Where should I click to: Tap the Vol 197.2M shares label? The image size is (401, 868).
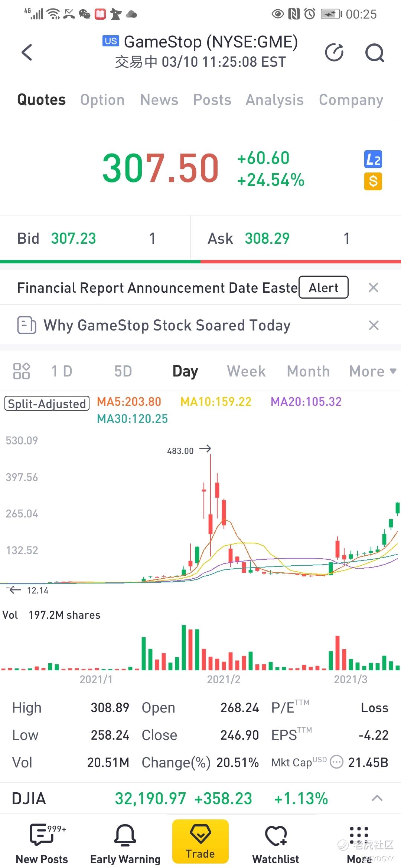[x=51, y=615]
